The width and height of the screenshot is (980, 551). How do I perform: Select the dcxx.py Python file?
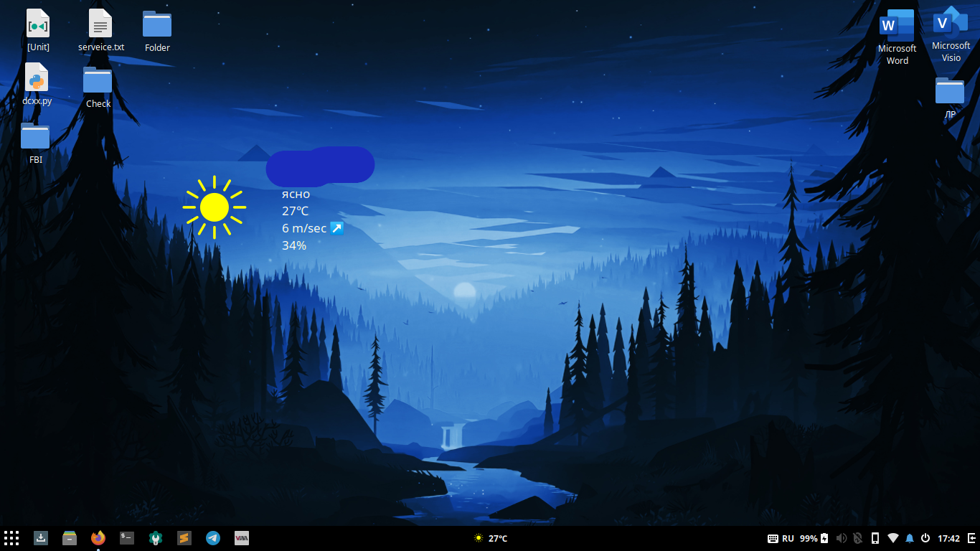pyautogui.click(x=37, y=84)
